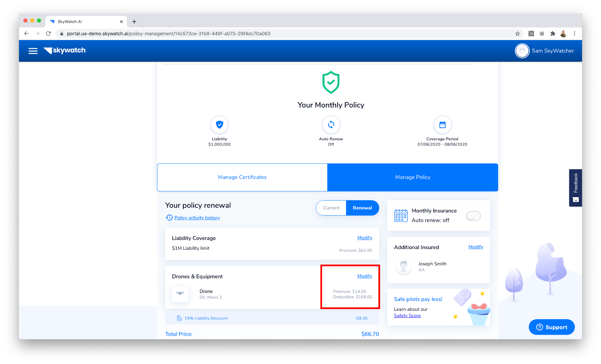This screenshot has height=364, width=601.
Task: Click the SkyWatch logo
Action: pyautogui.click(x=64, y=51)
